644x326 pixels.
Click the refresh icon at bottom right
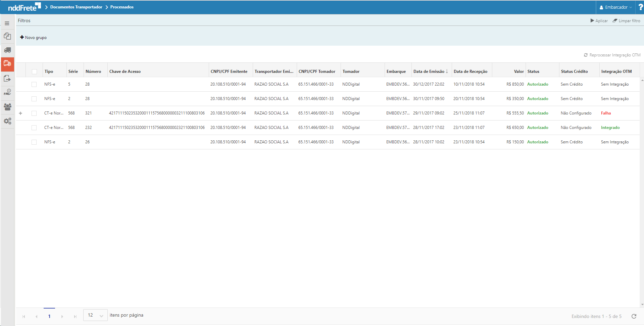634,316
